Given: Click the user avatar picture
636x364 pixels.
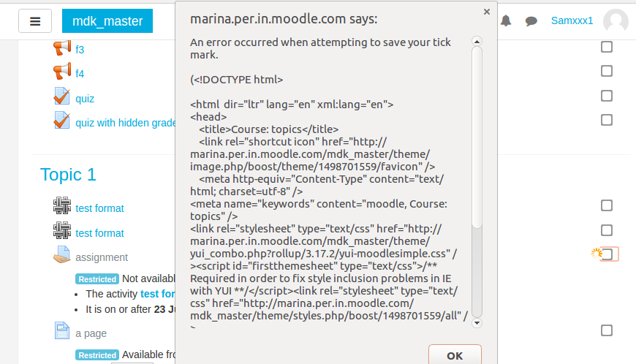Looking at the screenshot, I should click(616, 20).
